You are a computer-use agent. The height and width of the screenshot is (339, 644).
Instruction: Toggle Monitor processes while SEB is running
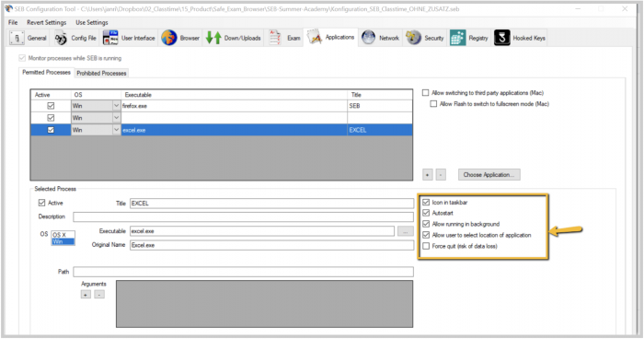point(22,58)
